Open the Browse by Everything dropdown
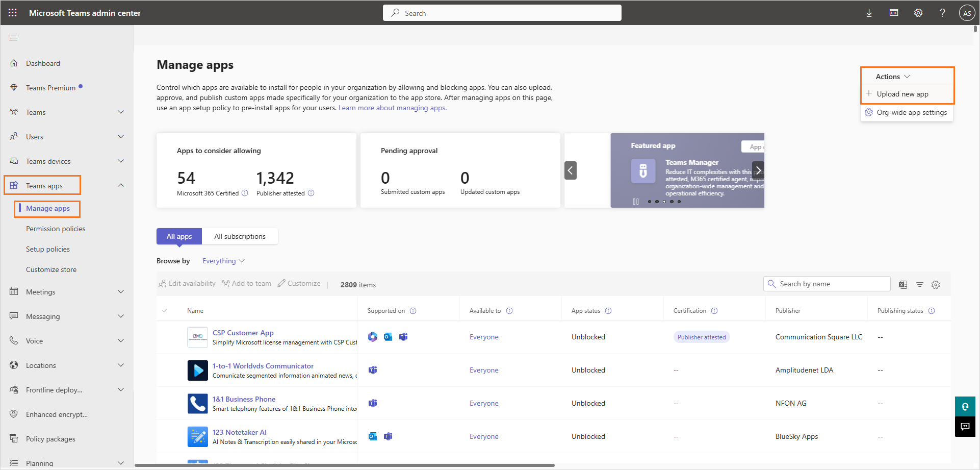Image resolution: width=980 pixels, height=470 pixels. [223, 261]
